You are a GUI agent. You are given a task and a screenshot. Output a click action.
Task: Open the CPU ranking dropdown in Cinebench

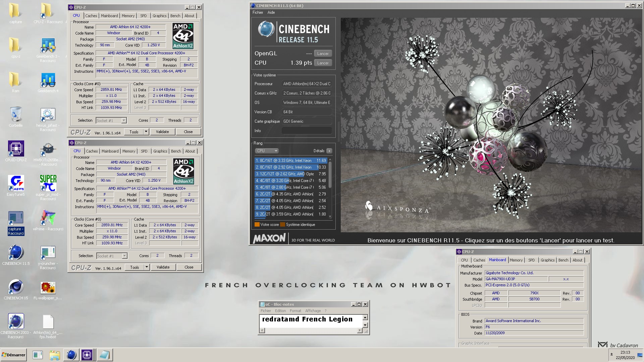(267, 151)
